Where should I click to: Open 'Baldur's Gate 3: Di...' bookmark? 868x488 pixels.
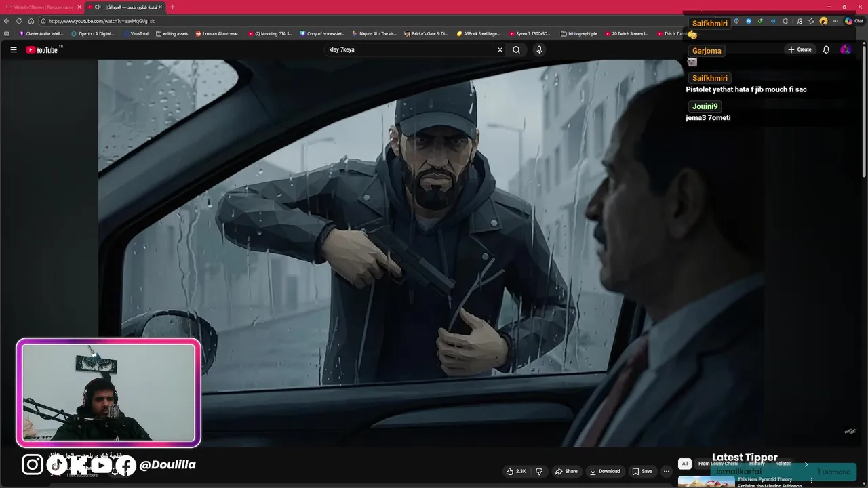click(x=426, y=33)
